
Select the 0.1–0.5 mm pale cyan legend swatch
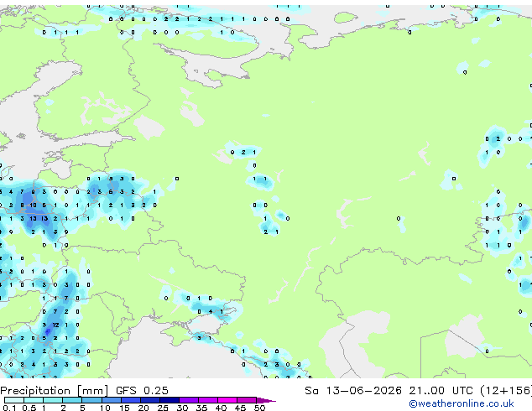[14, 400]
